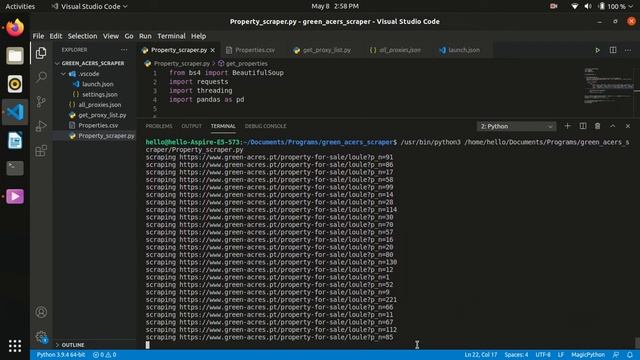Open Rhythmbox from the dock
Screen dimensions: 640x360
click(x=15, y=84)
